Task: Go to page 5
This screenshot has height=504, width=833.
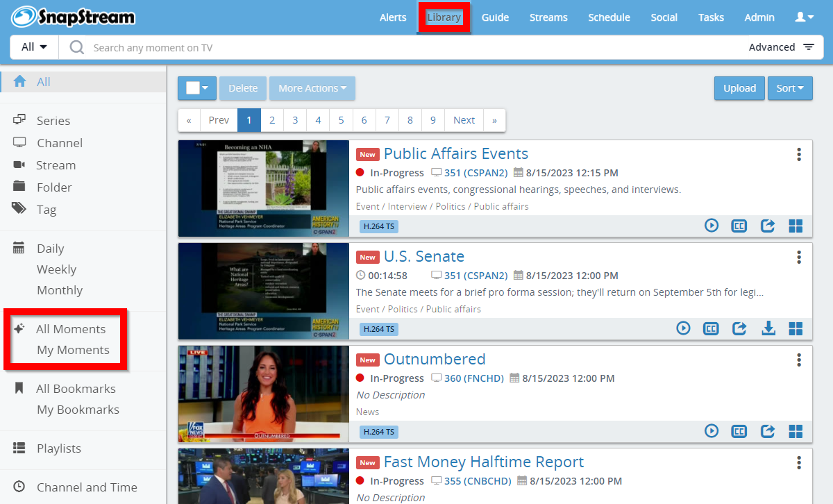Action: (341, 120)
